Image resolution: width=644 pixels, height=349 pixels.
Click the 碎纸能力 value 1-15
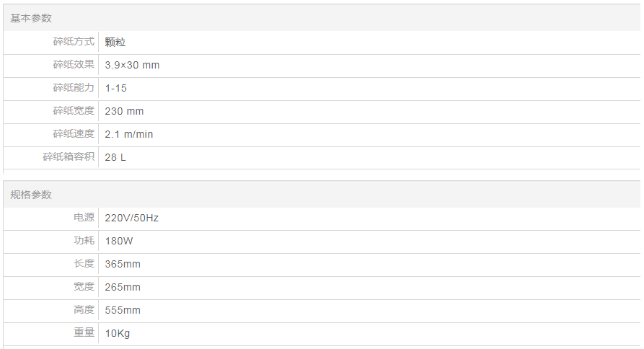pos(116,88)
